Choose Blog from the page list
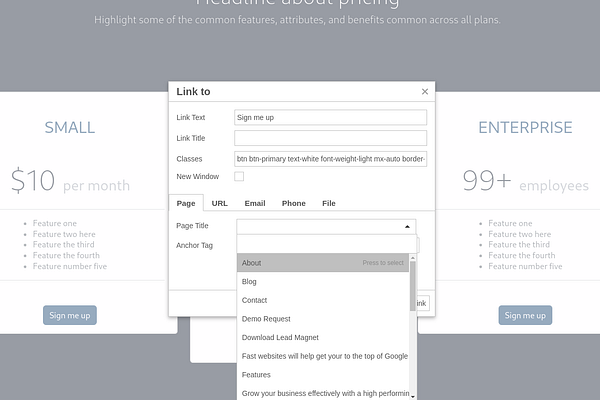This screenshot has width=600, height=400. [323, 281]
